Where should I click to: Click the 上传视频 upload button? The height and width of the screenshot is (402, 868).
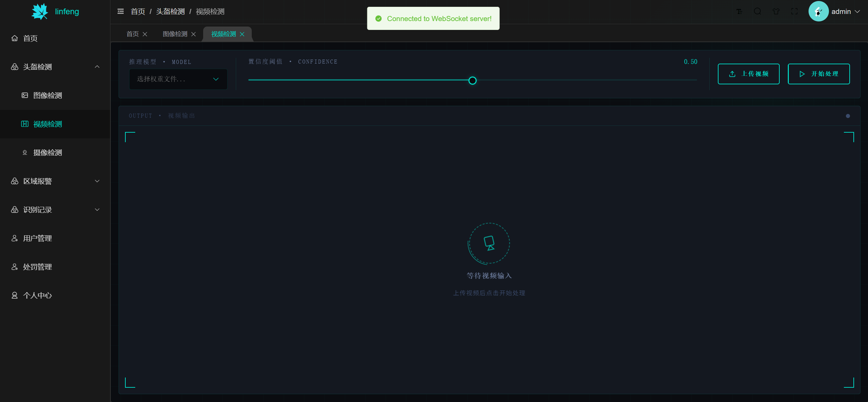tap(748, 74)
